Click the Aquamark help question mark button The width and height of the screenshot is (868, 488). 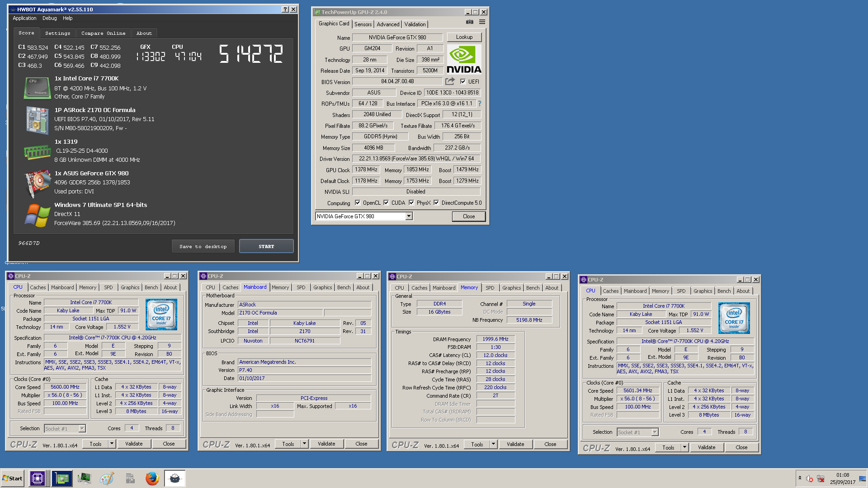point(285,9)
